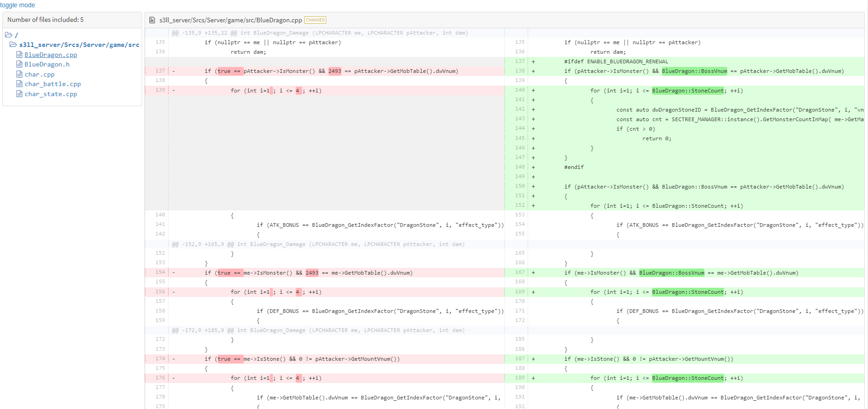Click highlighted 'BlueDragon::BossVnum' on new line 167
Image resolution: width=868 pixels, height=409 pixels.
click(672, 273)
